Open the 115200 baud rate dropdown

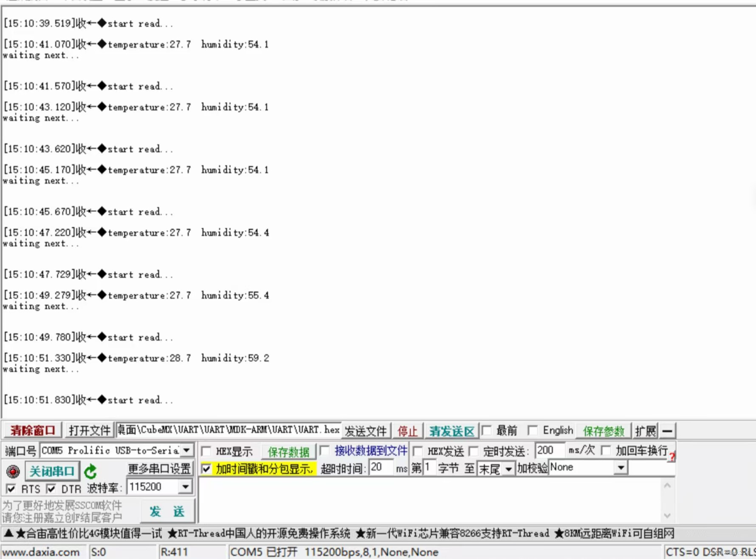coord(185,487)
